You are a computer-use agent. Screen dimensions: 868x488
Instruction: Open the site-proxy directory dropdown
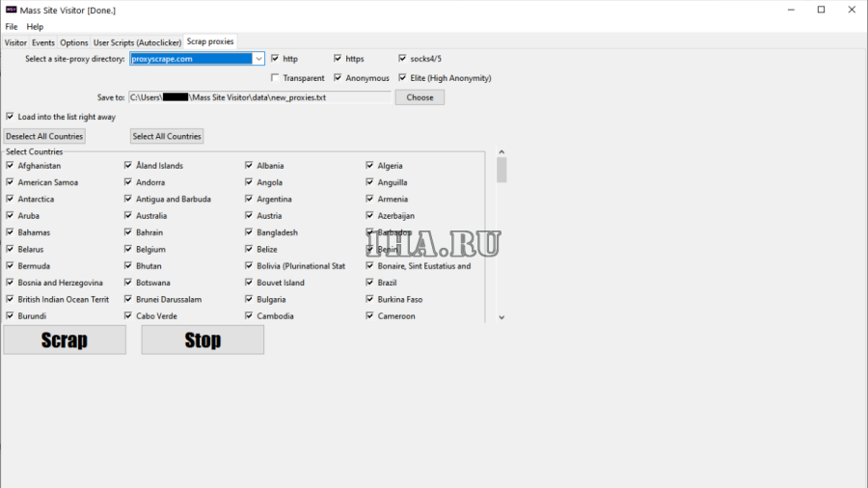click(x=258, y=59)
